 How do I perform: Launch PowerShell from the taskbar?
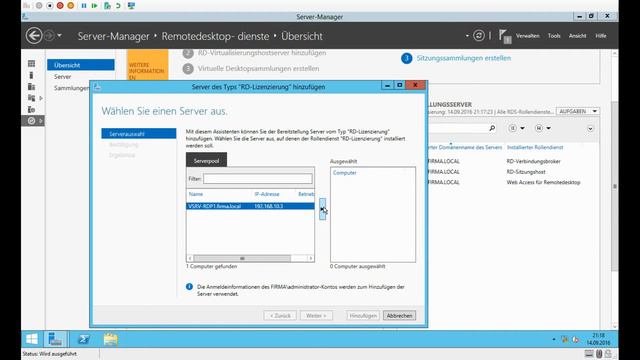tap(84, 339)
